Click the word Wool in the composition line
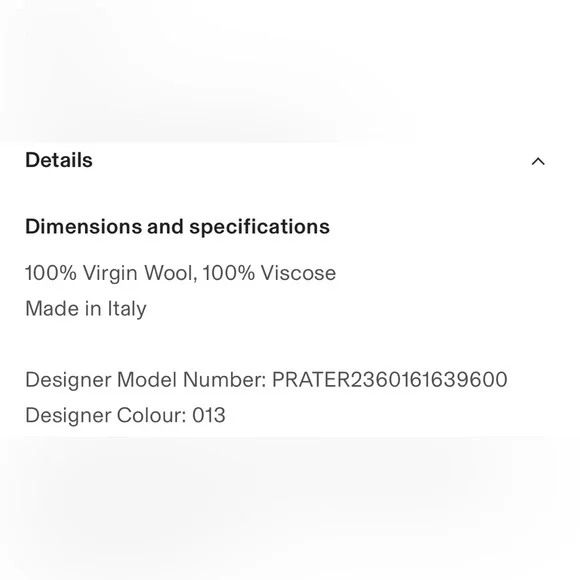The image size is (580, 580). pos(168,273)
